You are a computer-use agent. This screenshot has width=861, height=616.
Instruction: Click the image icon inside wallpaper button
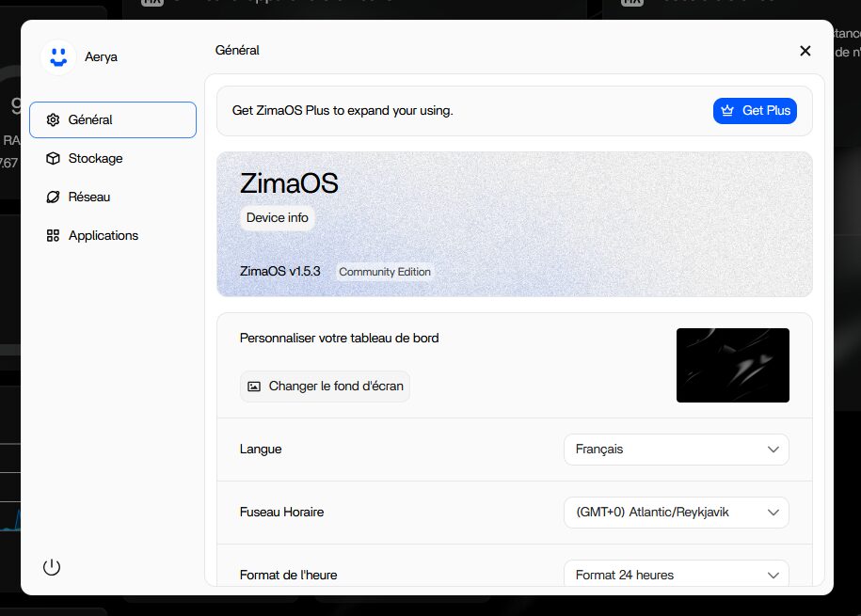(252, 386)
